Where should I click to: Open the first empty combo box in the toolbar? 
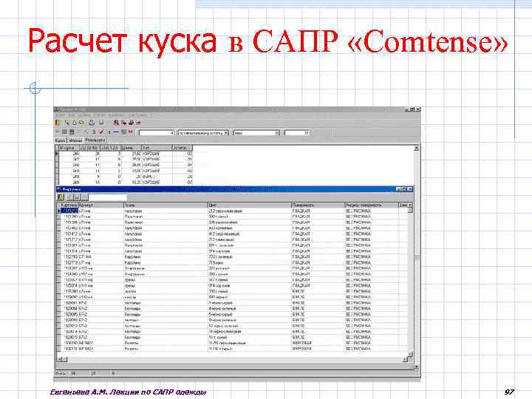pos(157,133)
